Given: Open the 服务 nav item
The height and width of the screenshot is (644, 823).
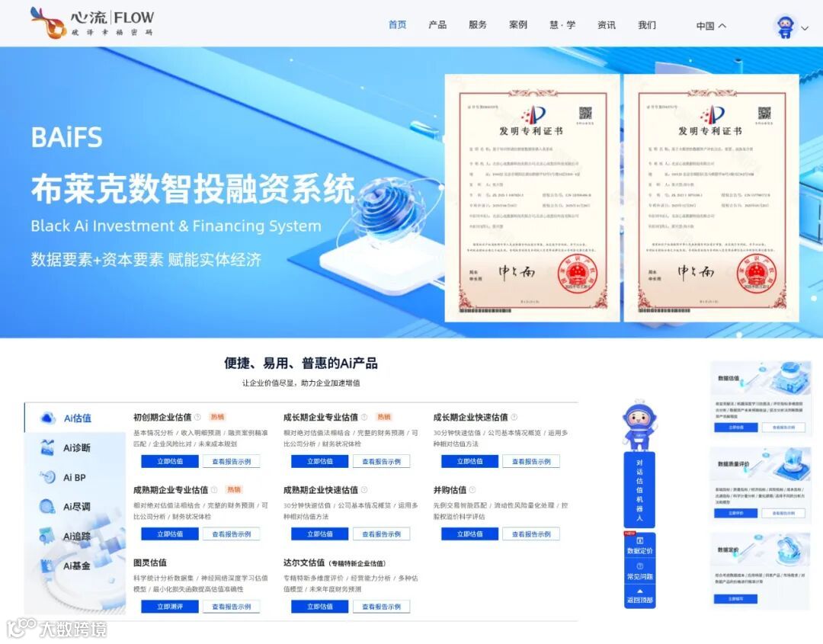Looking at the screenshot, I should tap(478, 24).
